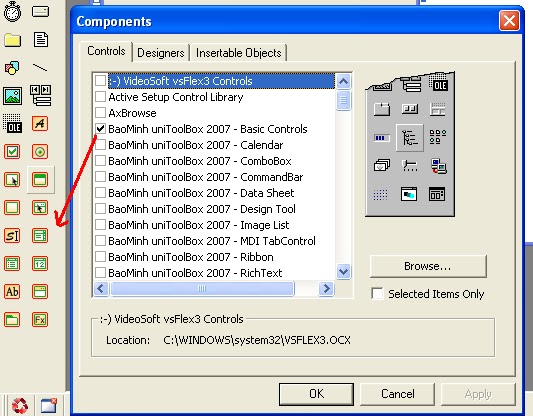
Task: Select "BaoMinh uniToolBox 2007 - Calendar" text
Action: pos(196,145)
